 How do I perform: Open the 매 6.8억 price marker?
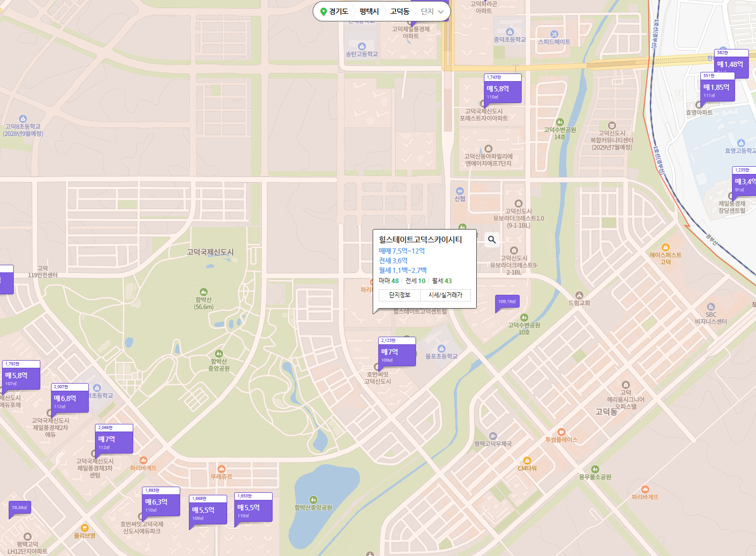(69, 398)
